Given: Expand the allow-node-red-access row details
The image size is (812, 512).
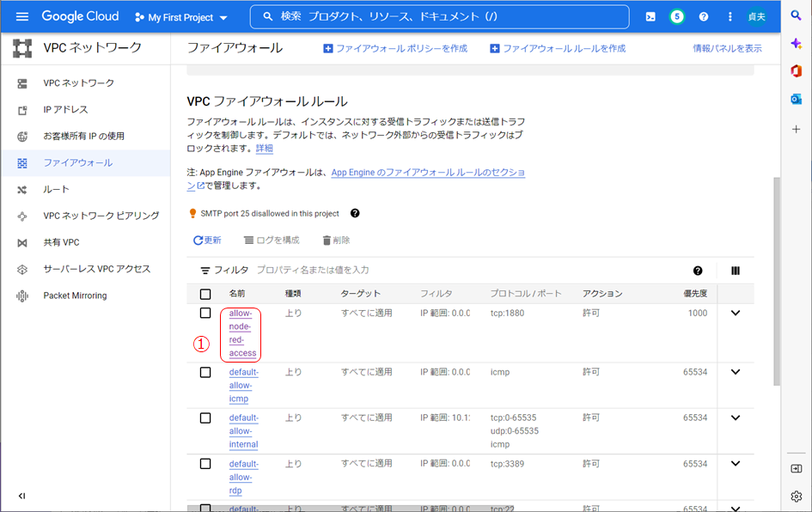Looking at the screenshot, I should [736, 314].
